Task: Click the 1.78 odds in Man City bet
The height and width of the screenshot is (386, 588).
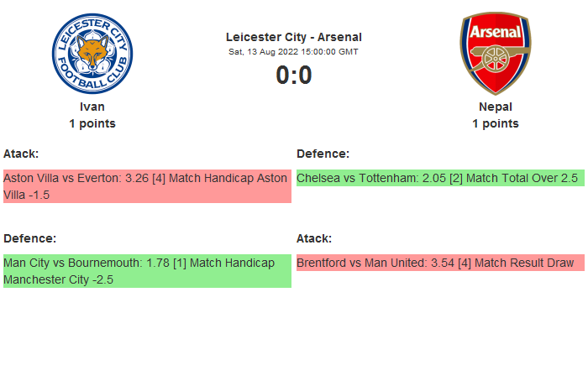Action: coord(158,263)
